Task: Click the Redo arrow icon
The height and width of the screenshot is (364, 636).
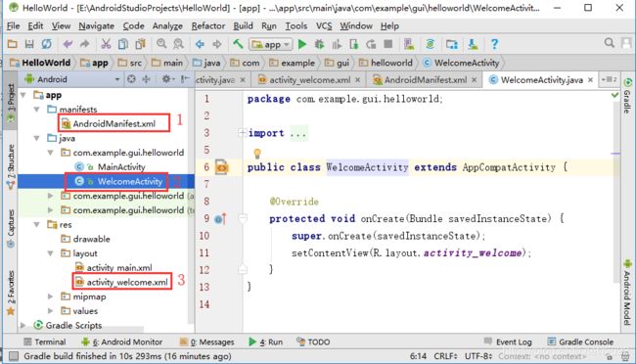Action: (x=84, y=44)
